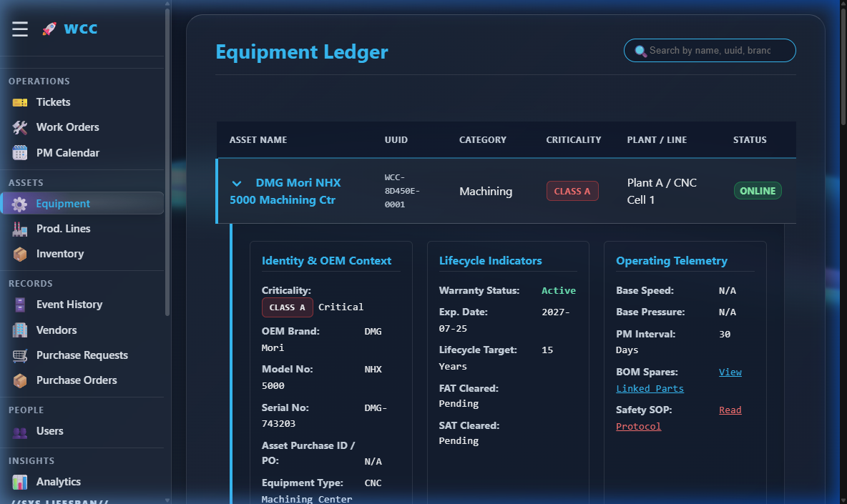The width and height of the screenshot is (847, 504).
Task: Click the UUID column header
Action: (x=396, y=139)
